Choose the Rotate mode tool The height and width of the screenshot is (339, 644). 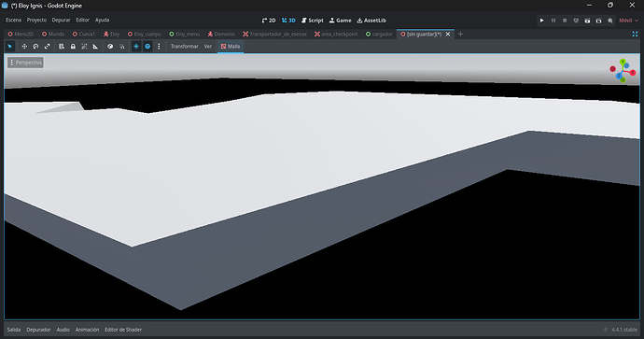point(35,47)
